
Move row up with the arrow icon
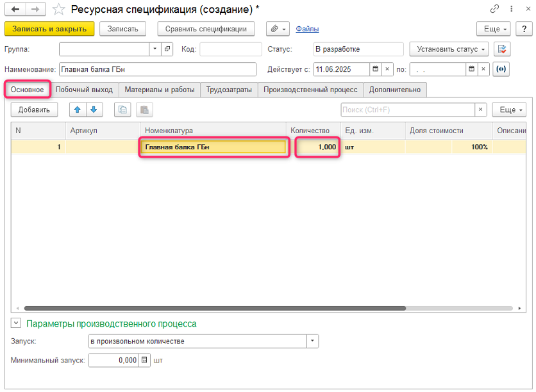click(78, 110)
